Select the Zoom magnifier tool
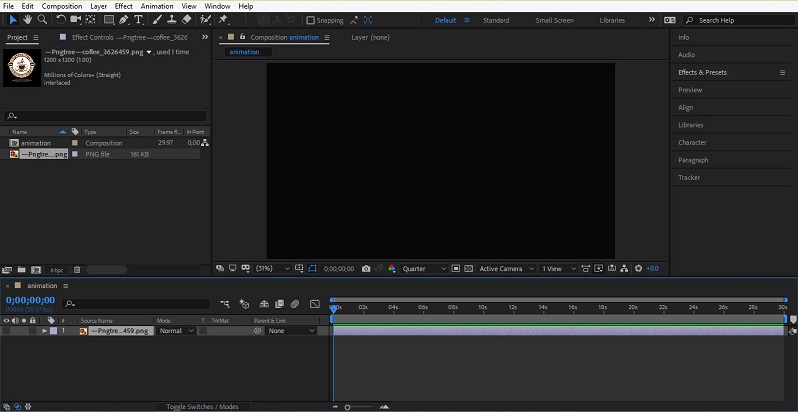This screenshot has height=412, width=798. click(x=42, y=19)
